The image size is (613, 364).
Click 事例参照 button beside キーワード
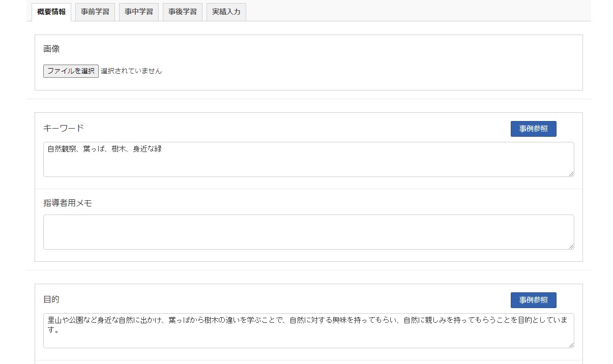pyautogui.click(x=533, y=129)
